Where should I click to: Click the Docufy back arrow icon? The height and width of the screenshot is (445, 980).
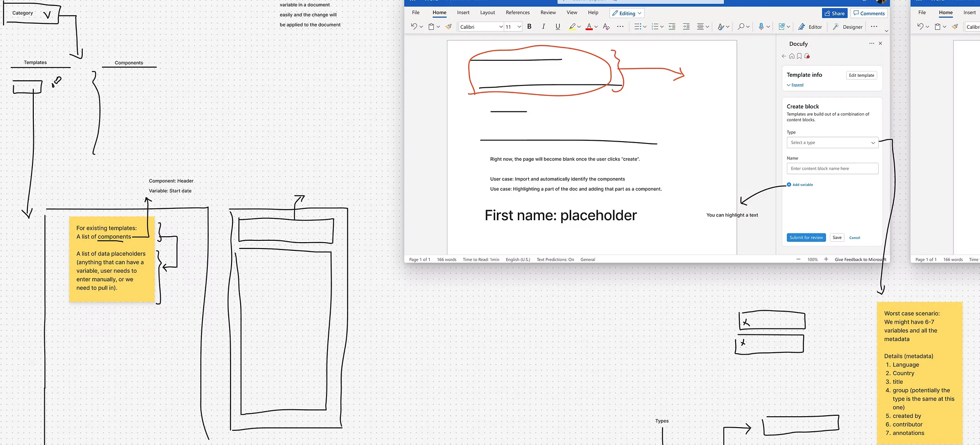784,56
